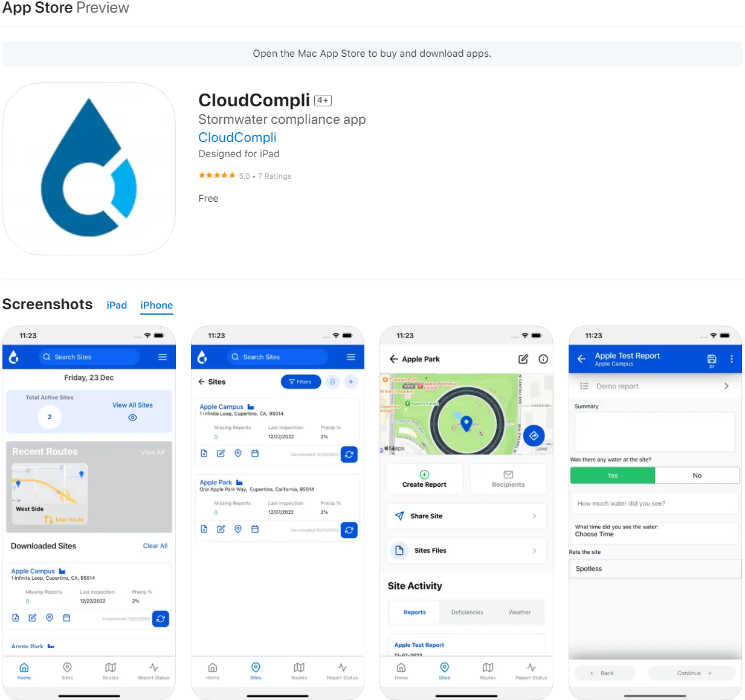Screen dimensions: 745x700
Task: Open first screenshot showing Friday, 23 Dec
Action: click(89, 512)
